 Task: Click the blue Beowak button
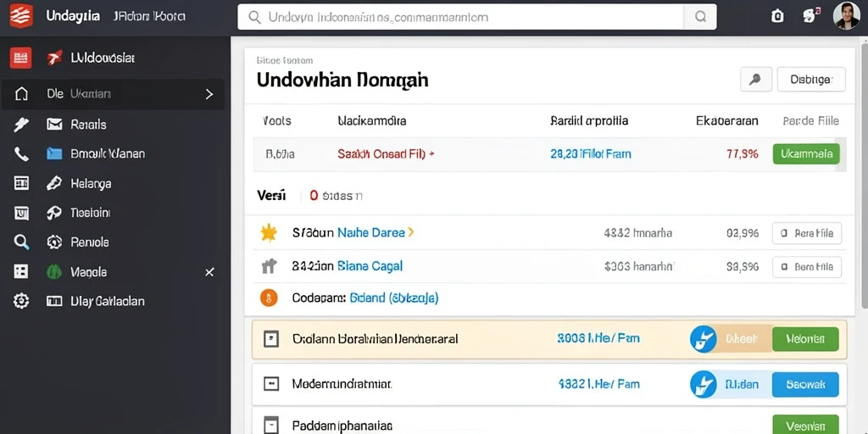pyautogui.click(x=805, y=384)
